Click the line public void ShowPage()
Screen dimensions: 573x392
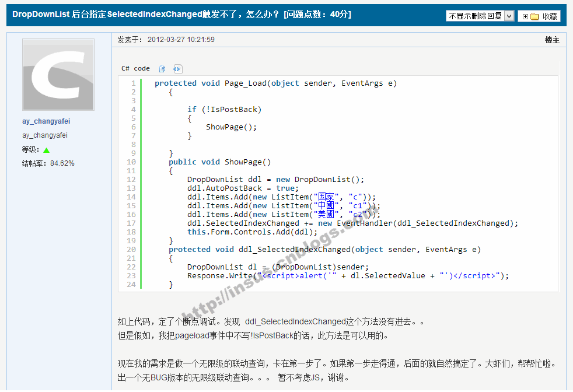pyautogui.click(x=219, y=162)
